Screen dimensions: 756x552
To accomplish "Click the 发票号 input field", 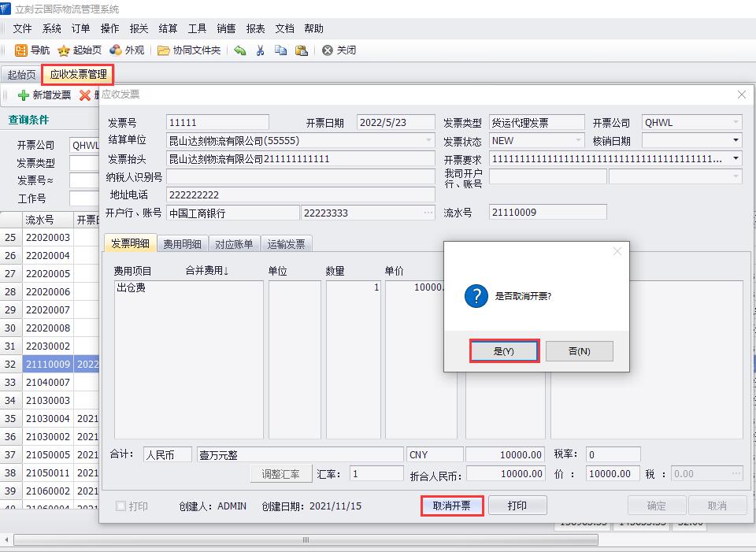I will click(x=217, y=123).
